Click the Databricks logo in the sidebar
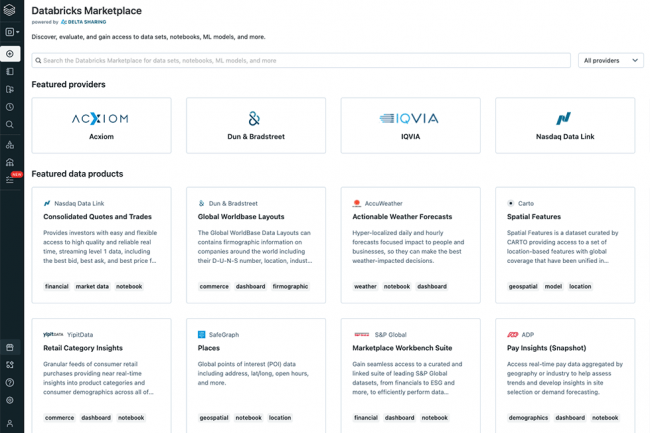This screenshot has width=650, height=433. (x=10, y=10)
